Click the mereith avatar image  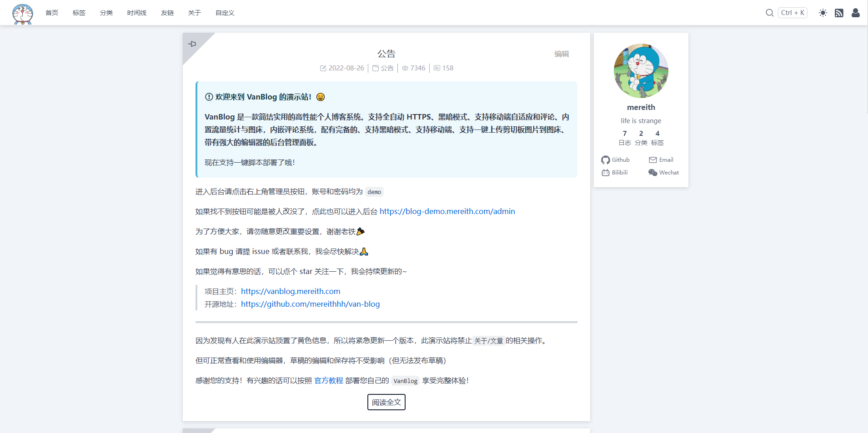[x=641, y=71]
